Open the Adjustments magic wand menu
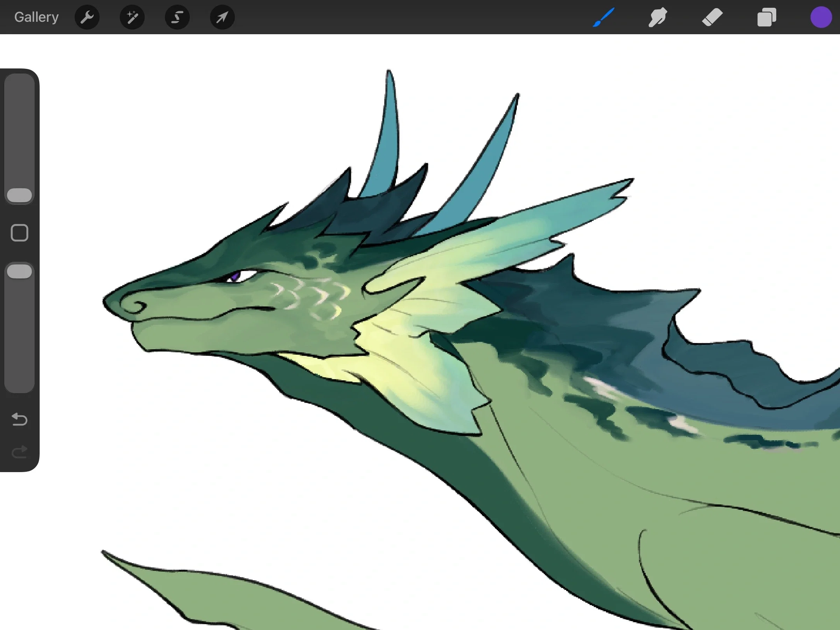This screenshot has width=840, height=630. point(132,17)
